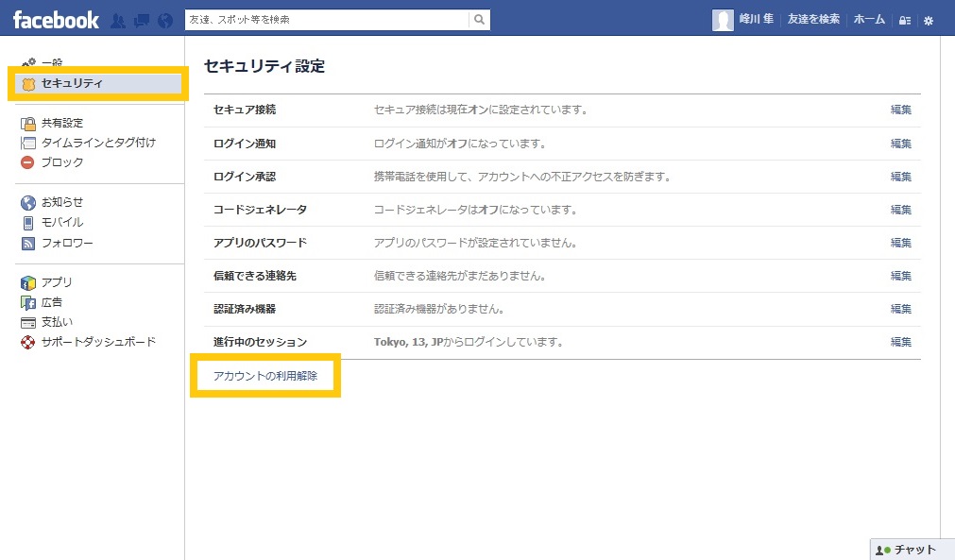This screenshot has height=560, width=955.
Task: Open the チャット bar
Action: pyautogui.click(x=912, y=550)
